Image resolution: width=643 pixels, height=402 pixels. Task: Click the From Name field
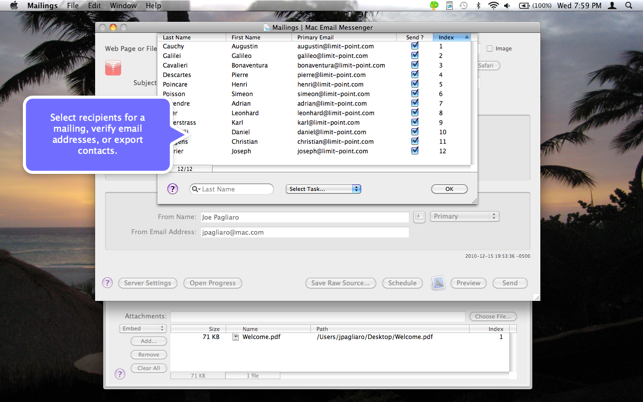304,217
